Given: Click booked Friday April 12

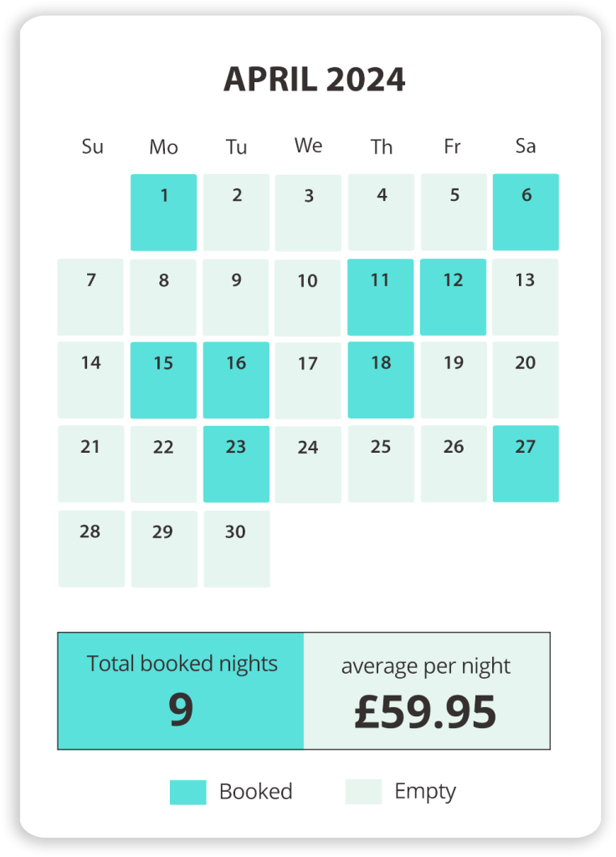Looking at the screenshot, I should [x=454, y=297].
